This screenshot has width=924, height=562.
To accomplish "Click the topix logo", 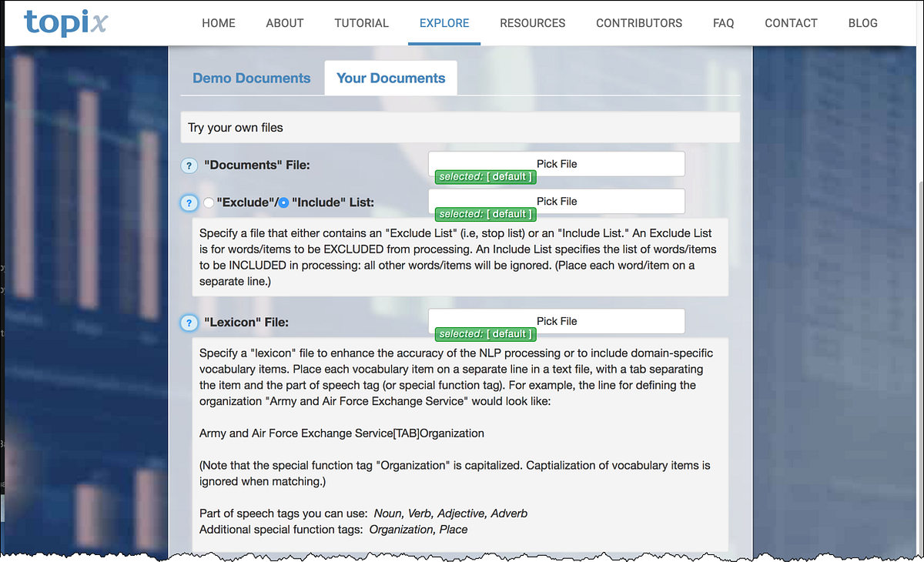I will [x=65, y=23].
